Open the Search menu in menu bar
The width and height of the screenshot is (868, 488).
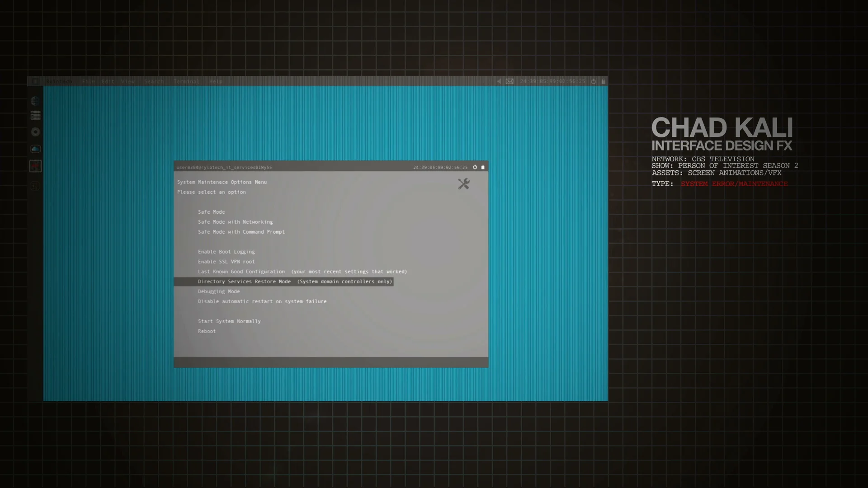click(x=154, y=81)
